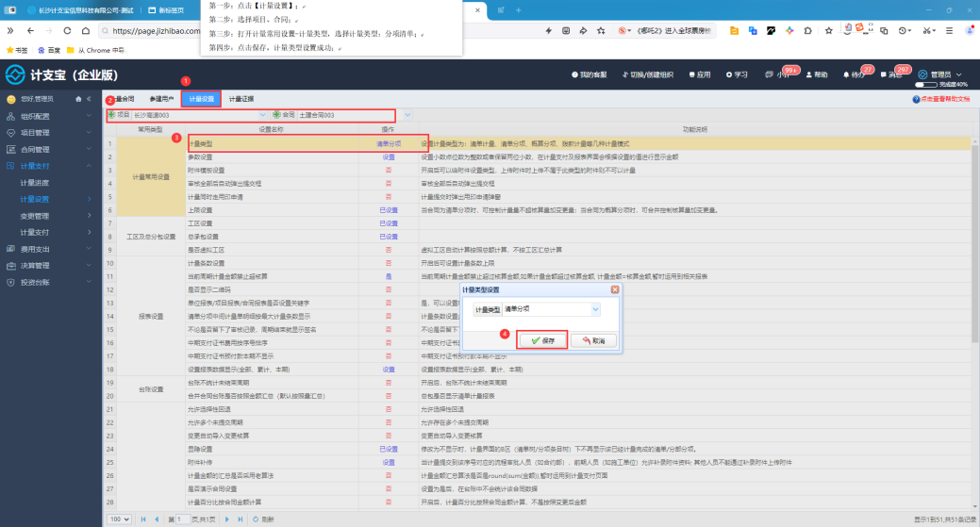Click the 刷新 refresh icon in footer
This screenshot has width=980, height=527.
tap(255, 519)
